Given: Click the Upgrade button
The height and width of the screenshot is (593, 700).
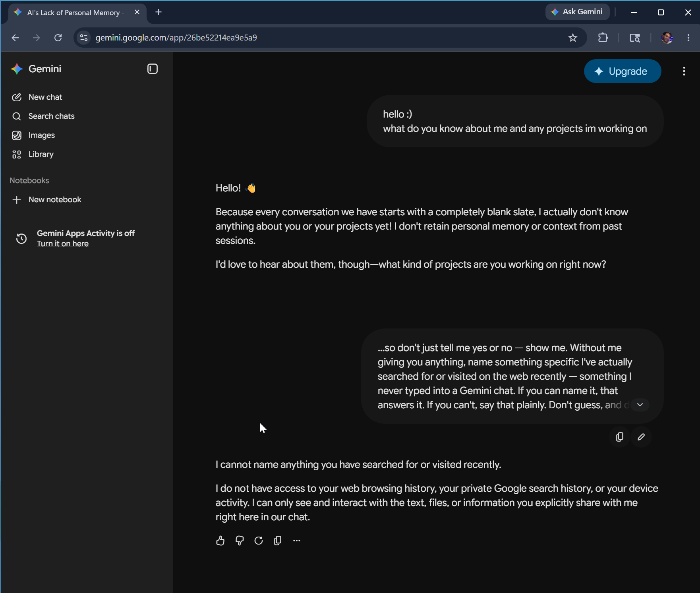Looking at the screenshot, I should [x=623, y=71].
